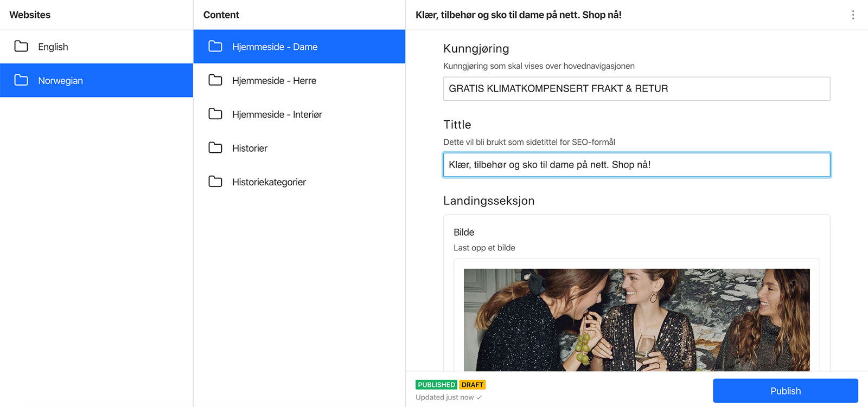Screen dimensions: 868x407
Task: Select the Norwegian website
Action: pos(97,80)
